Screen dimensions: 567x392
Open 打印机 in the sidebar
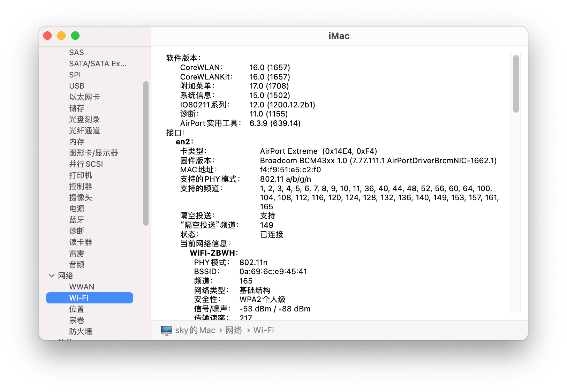click(x=81, y=175)
